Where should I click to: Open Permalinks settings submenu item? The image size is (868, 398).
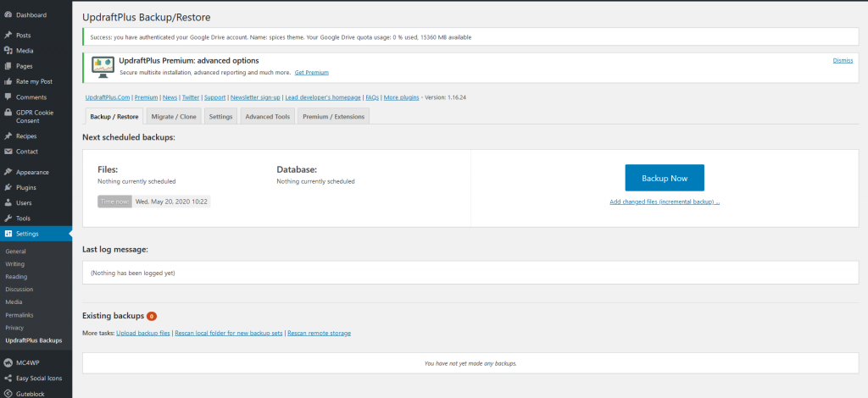[x=19, y=315]
